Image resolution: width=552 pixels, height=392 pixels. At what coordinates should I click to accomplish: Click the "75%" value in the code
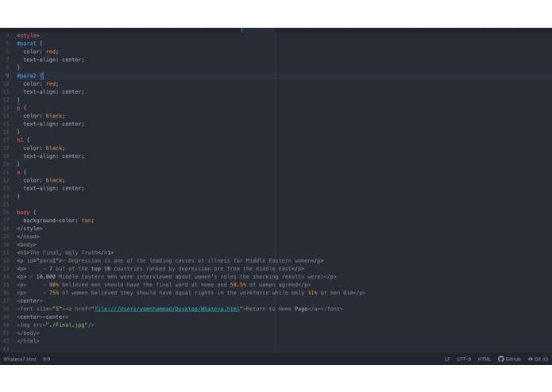coord(54,293)
